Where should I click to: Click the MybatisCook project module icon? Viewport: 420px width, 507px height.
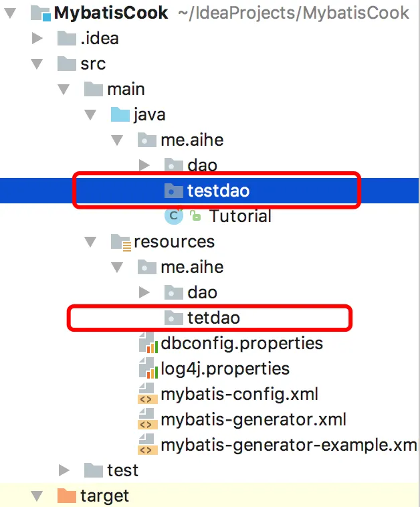(40, 13)
